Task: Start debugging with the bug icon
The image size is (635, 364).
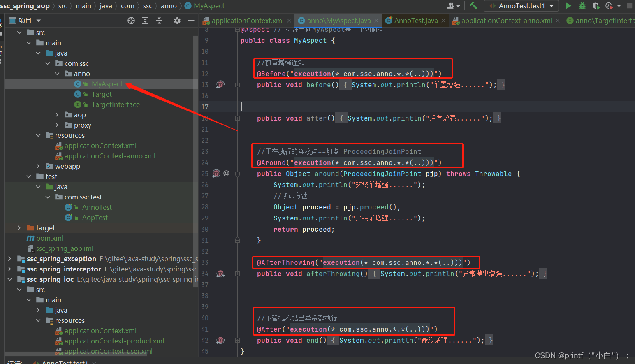Action: click(x=582, y=6)
